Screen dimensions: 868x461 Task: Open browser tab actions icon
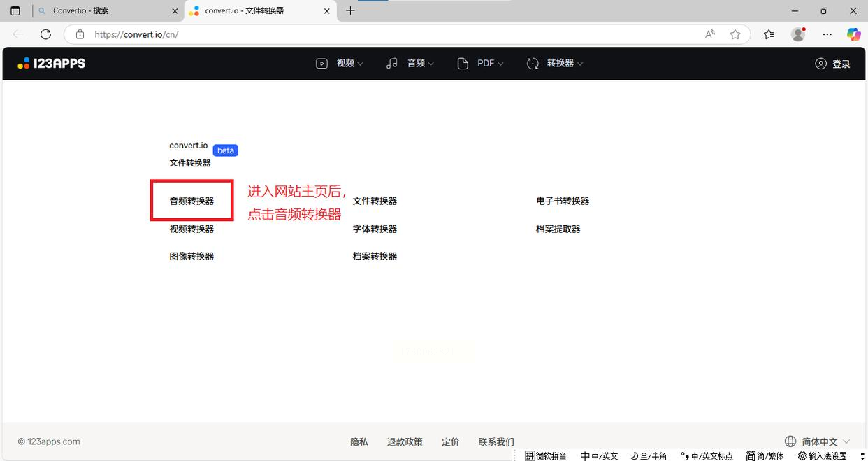(x=15, y=11)
